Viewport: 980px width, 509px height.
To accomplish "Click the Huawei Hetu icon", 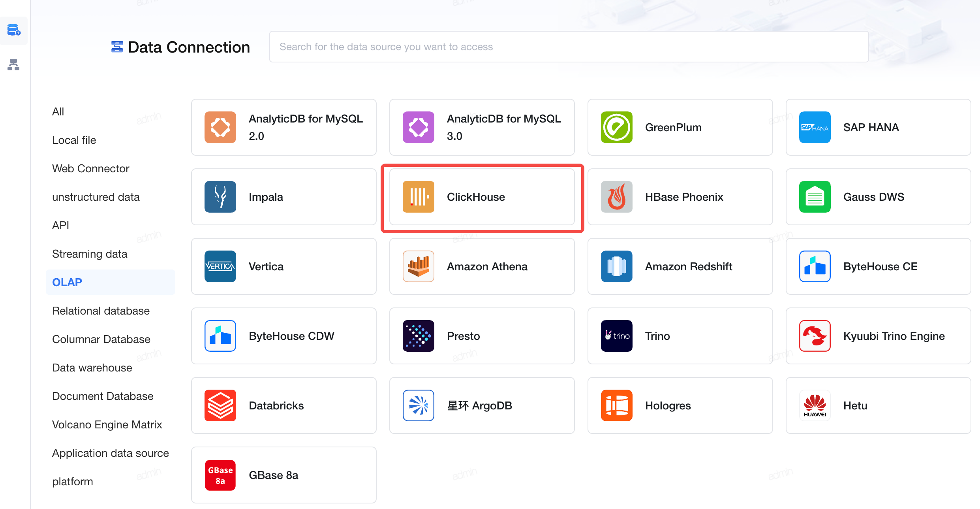I will 815,405.
